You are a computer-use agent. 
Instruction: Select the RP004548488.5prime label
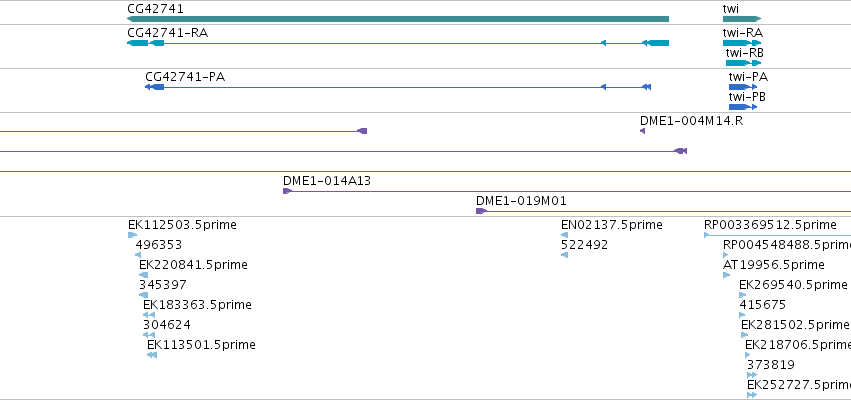click(787, 245)
